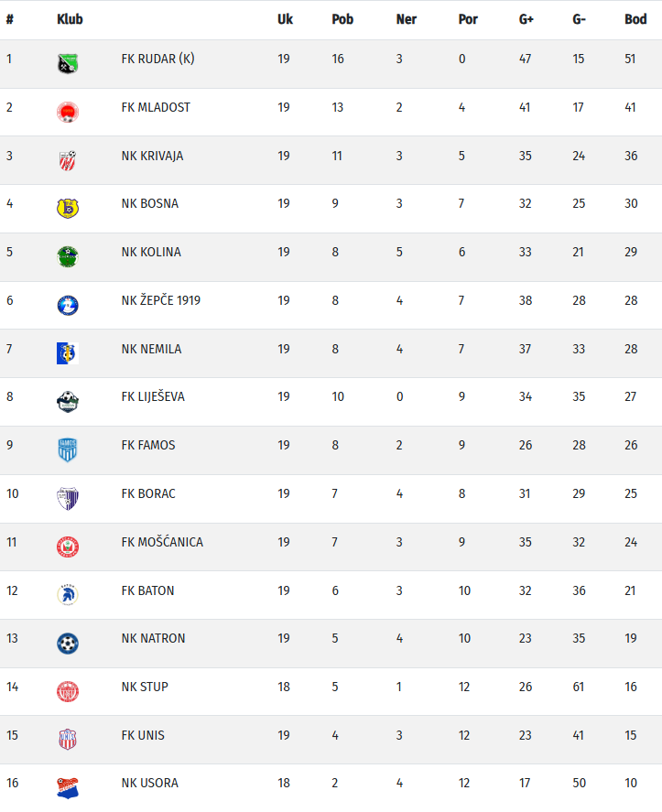Viewport: 662px width, 812px height.
Task: Click the Klub column header
Action: [x=70, y=19]
